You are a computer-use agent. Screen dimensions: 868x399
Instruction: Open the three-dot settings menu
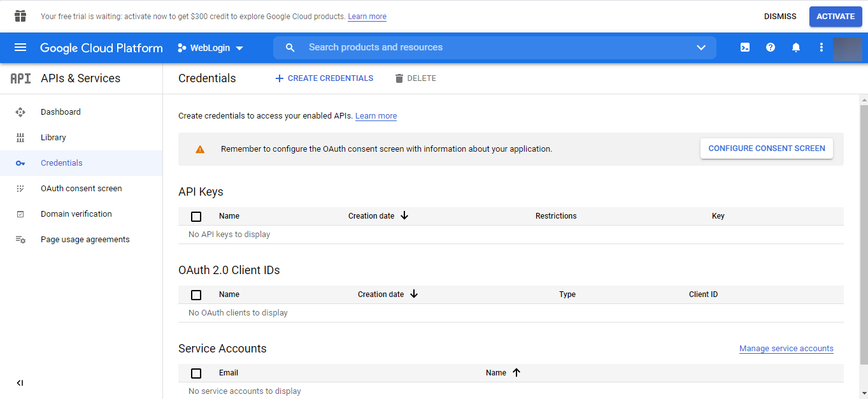[x=822, y=47]
